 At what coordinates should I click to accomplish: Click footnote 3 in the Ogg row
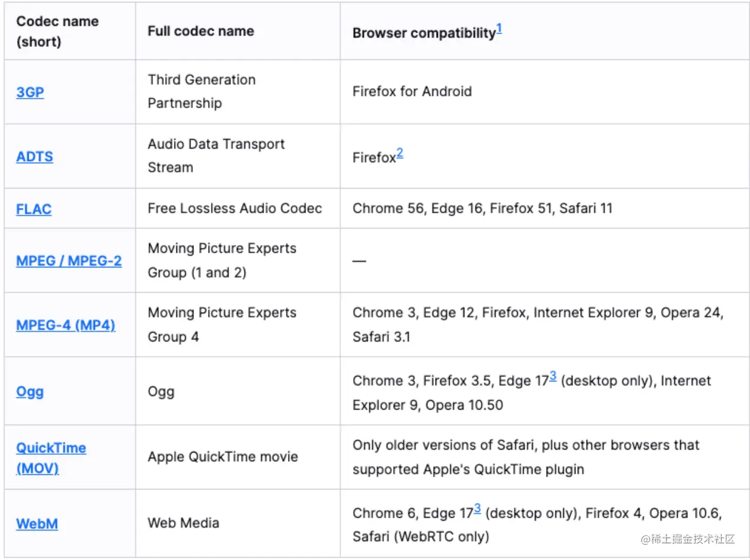click(553, 376)
